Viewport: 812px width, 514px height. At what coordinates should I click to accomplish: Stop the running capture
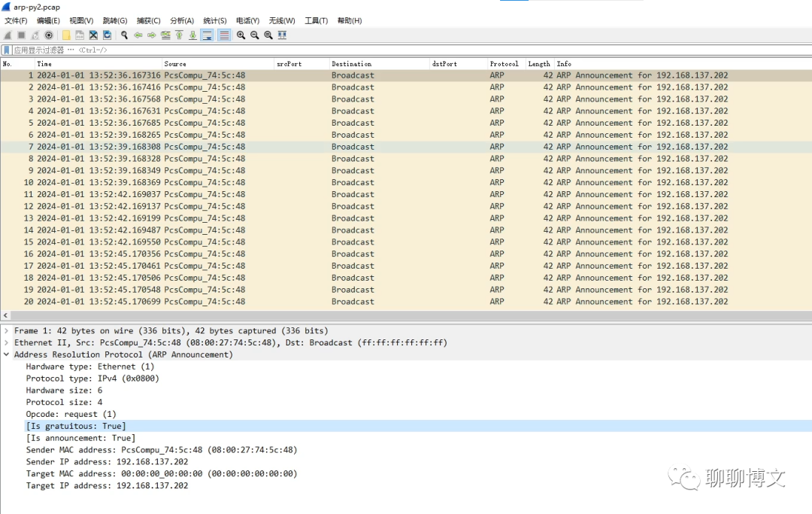click(21, 35)
